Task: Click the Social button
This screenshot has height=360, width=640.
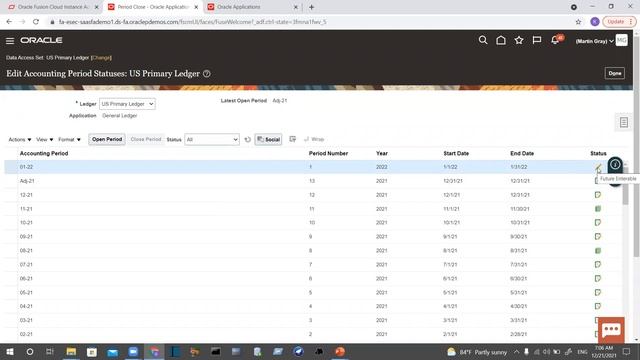Action: [x=268, y=140]
